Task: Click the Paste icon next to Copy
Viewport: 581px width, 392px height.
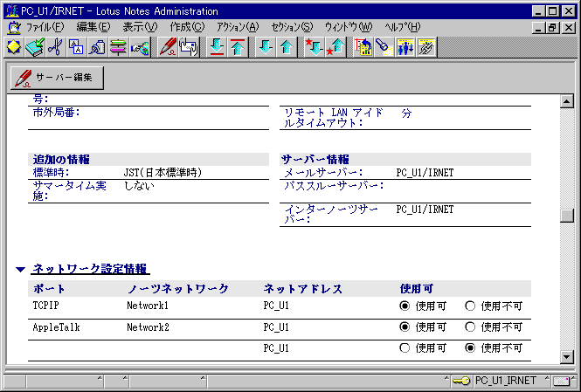Action: pos(97,47)
